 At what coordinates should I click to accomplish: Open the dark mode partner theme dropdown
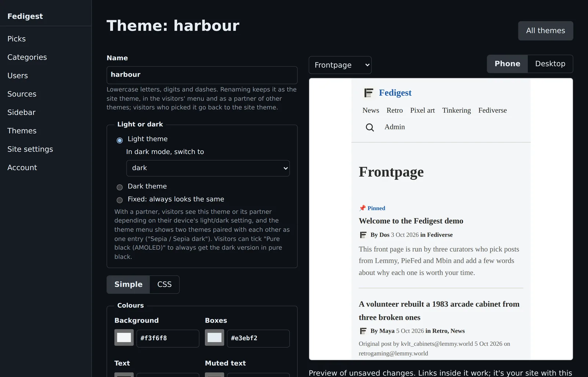208,168
